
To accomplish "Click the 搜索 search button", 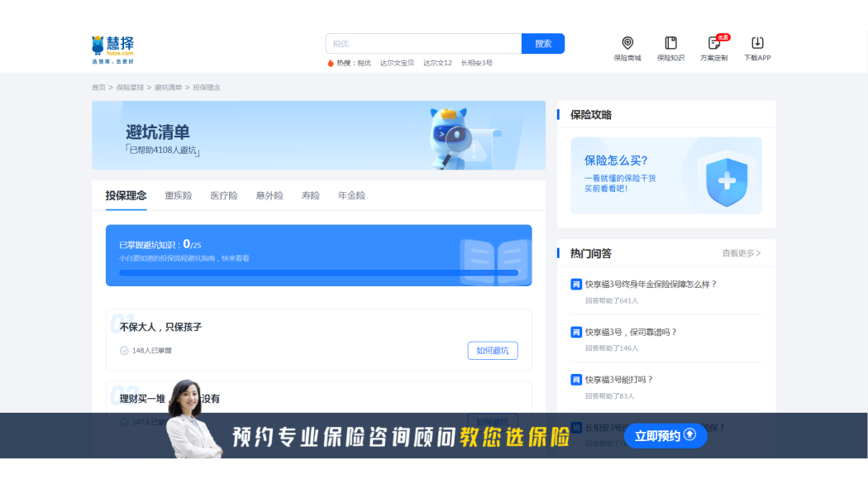I will point(543,44).
